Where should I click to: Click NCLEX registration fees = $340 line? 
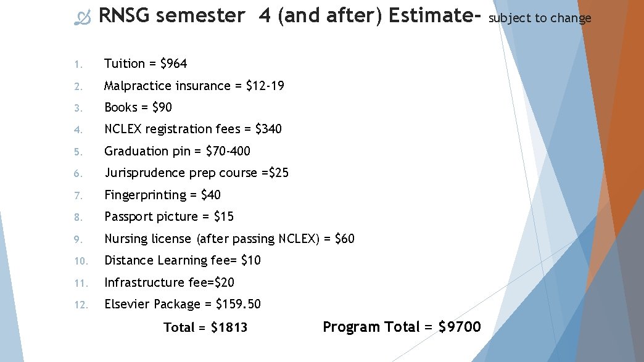(192, 129)
